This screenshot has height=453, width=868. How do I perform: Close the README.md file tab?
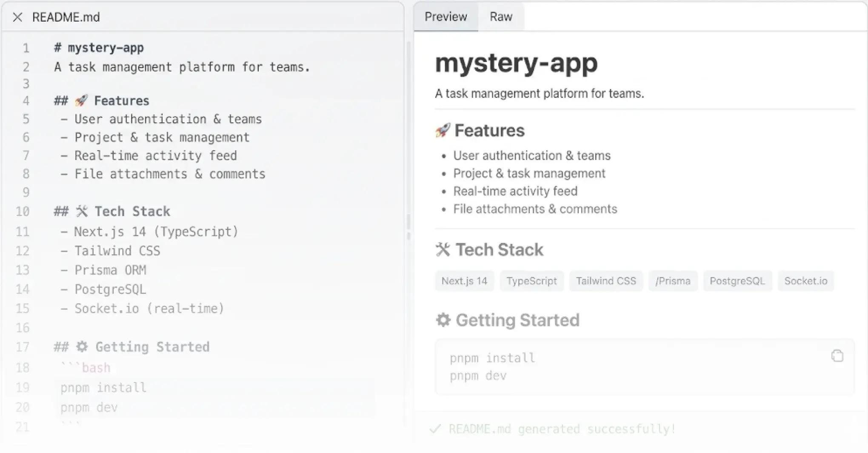17,17
